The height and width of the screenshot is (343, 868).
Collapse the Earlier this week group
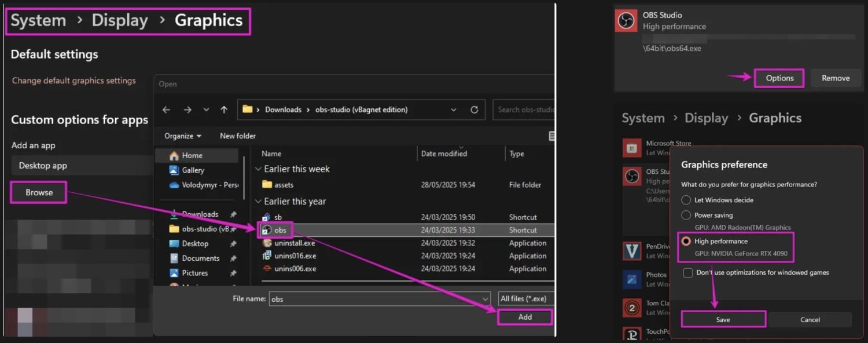click(x=258, y=169)
